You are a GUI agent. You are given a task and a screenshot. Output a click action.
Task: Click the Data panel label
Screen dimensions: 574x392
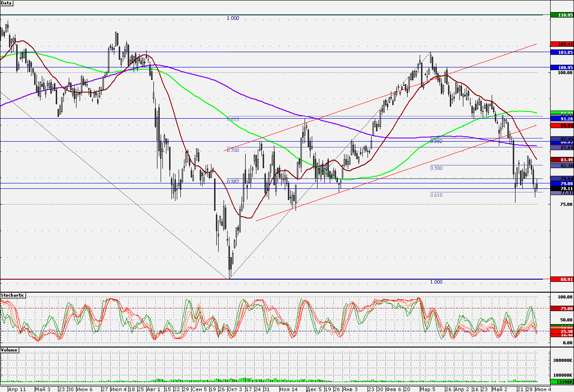[7, 3]
